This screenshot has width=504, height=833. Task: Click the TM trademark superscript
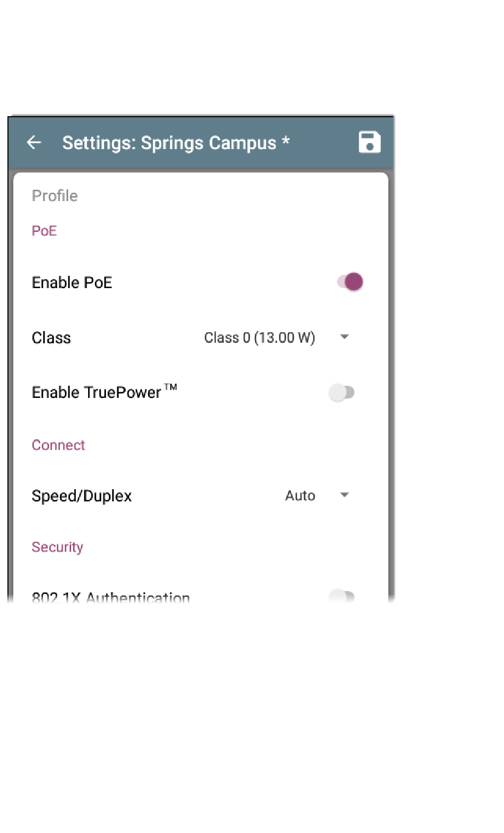tap(170, 387)
